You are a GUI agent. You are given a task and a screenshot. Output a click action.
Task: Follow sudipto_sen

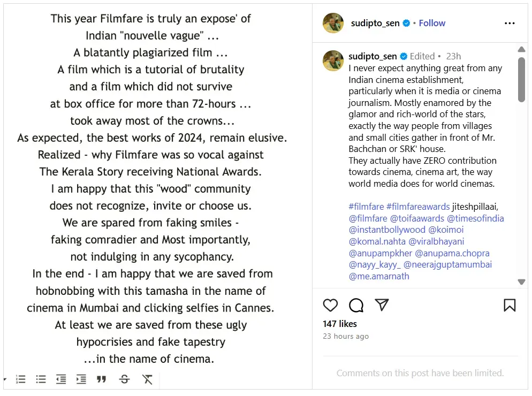coord(432,24)
